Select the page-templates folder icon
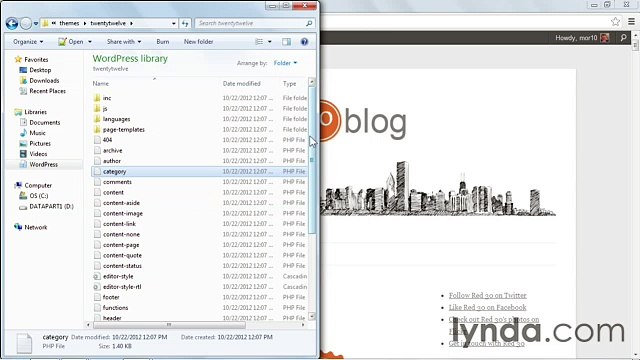 97,129
